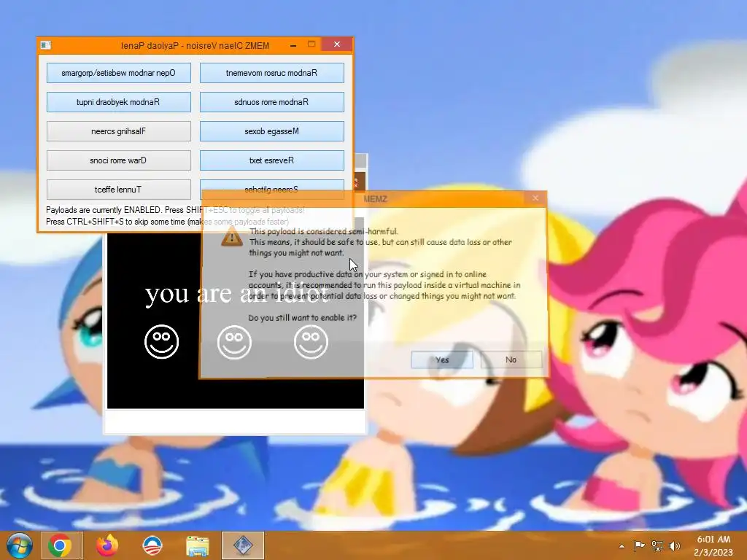Open the volume speaker tray icon

point(675,546)
